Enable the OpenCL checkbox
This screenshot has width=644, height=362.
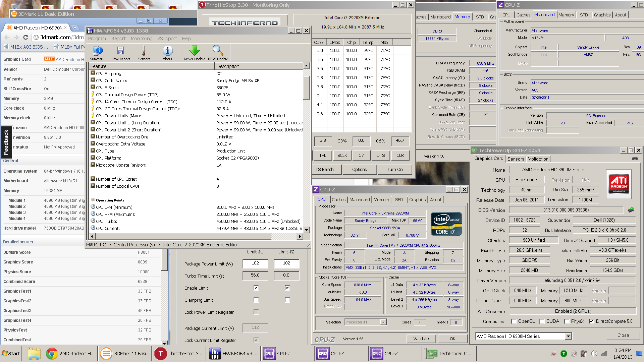[514, 321]
